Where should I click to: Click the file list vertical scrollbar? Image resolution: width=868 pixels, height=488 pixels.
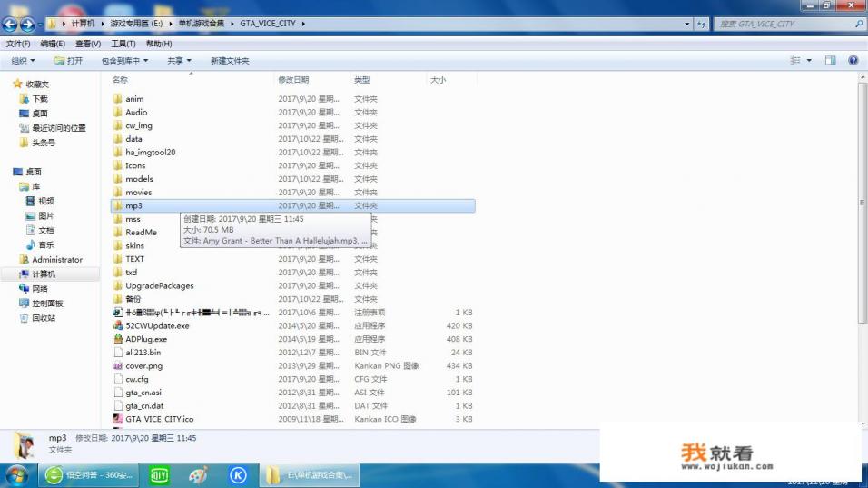click(x=862, y=245)
